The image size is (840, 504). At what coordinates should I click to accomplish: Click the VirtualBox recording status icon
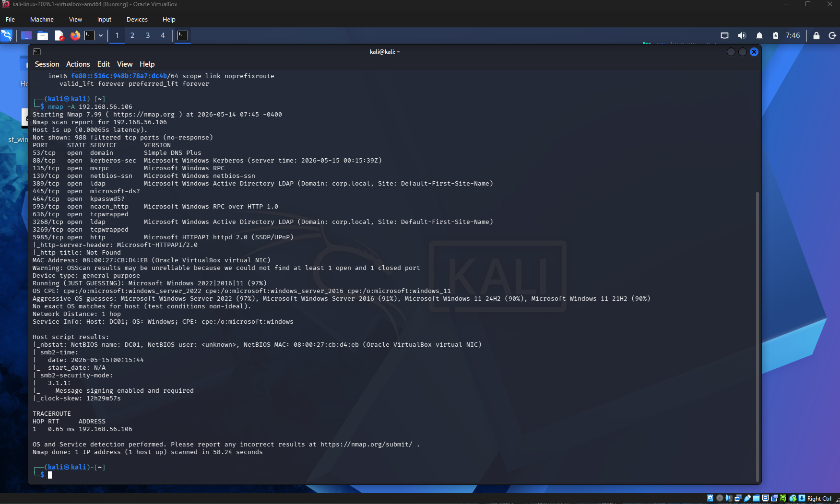pyautogui.click(x=774, y=498)
